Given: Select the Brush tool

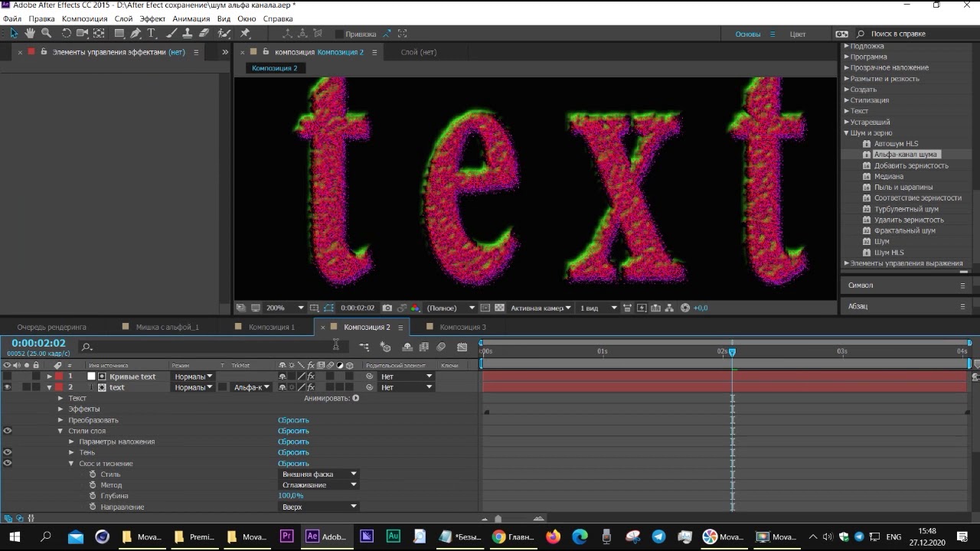Looking at the screenshot, I should (171, 34).
